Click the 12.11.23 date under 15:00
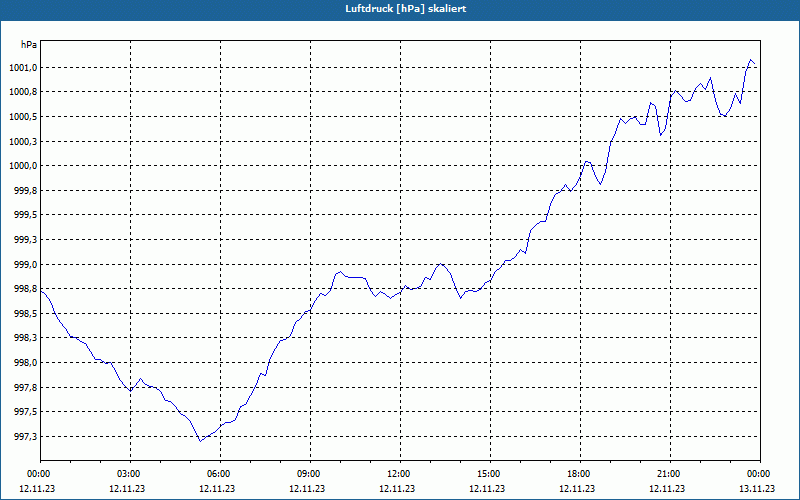Viewport: 800px width, 500px height. pyautogui.click(x=487, y=489)
